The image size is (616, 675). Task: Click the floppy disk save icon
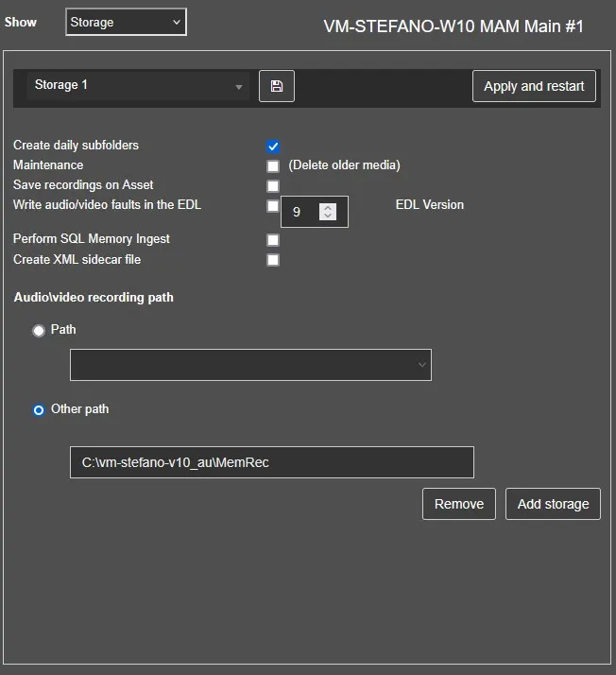coord(276,86)
